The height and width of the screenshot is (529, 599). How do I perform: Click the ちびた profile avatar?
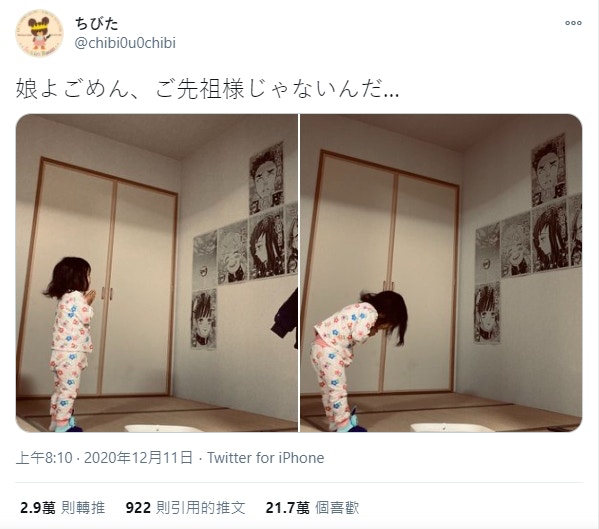click(x=39, y=33)
